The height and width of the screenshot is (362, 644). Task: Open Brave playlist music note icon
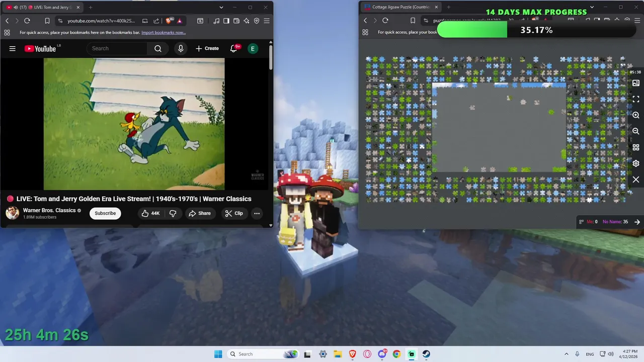[x=216, y=21]
